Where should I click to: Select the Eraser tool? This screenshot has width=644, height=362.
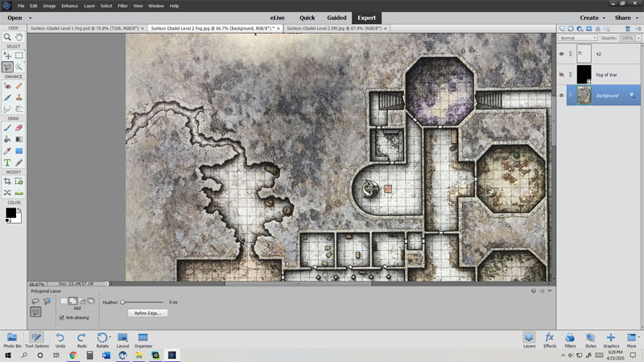click(x=19, y=128)
